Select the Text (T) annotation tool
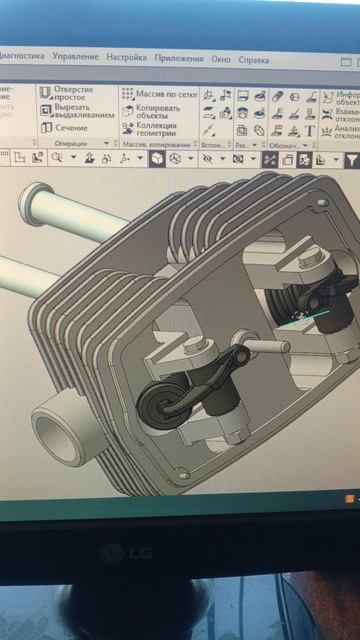 (x=310, y=131)
